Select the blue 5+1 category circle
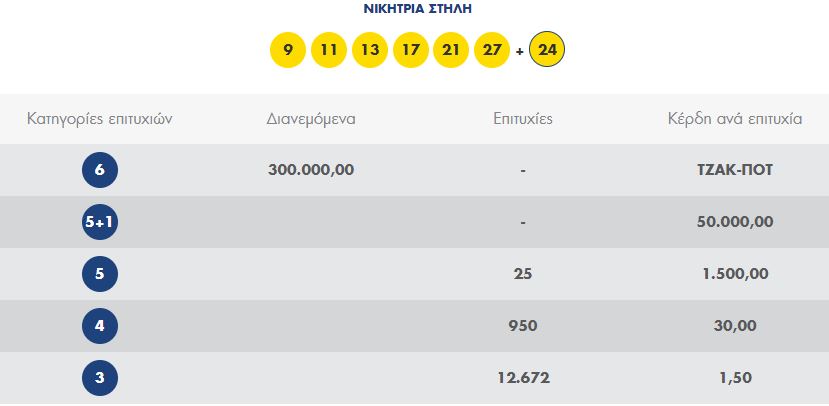 click(100, 222)
